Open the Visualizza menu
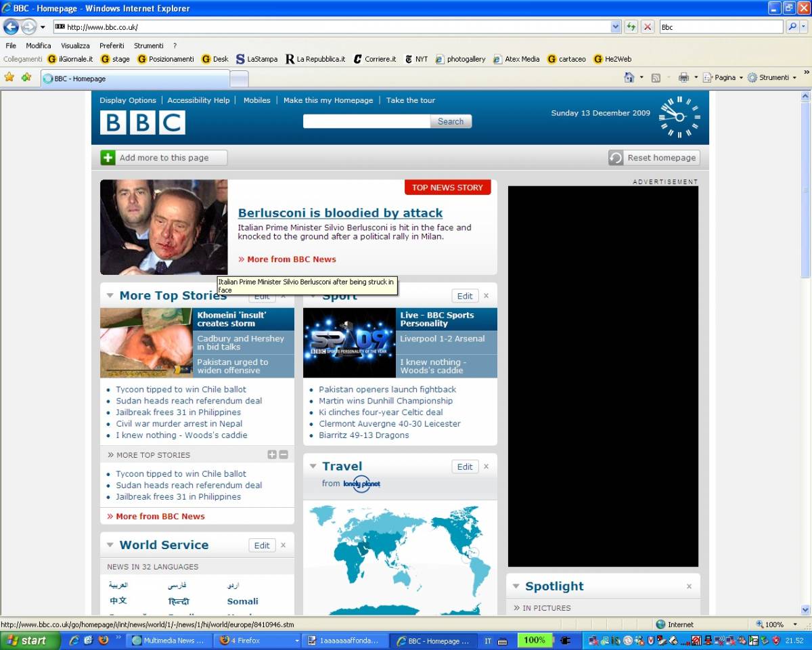This screenshot has width=812, height=650. (x=75, y=45)
